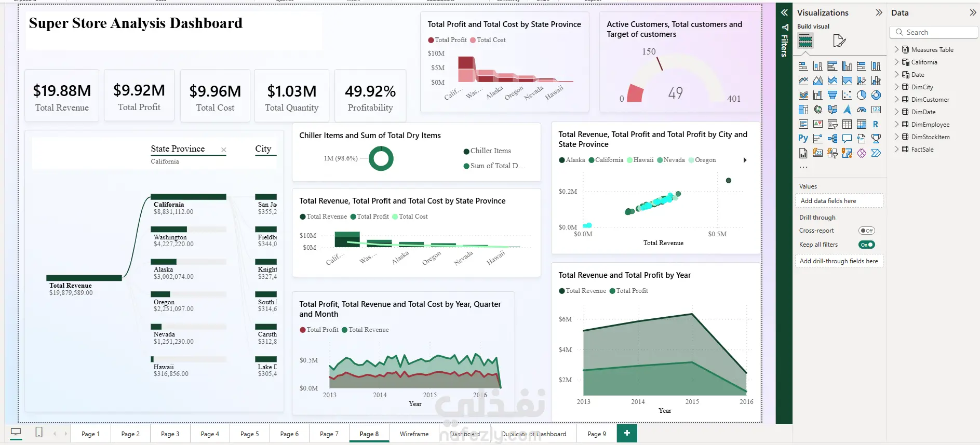980x445 pixels.
Task: Click the Add drill-through fields here well
Action: [839, 261]
